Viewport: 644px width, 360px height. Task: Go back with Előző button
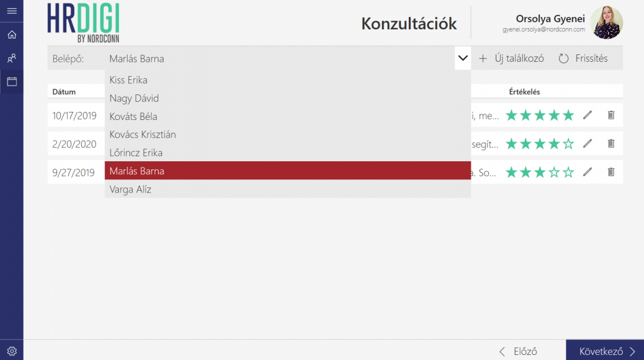click(518, 351)
